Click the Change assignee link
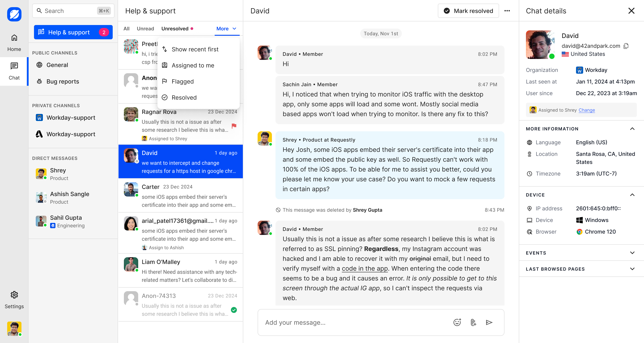Viewport: 644px width, 343px height. pos(587,110)
